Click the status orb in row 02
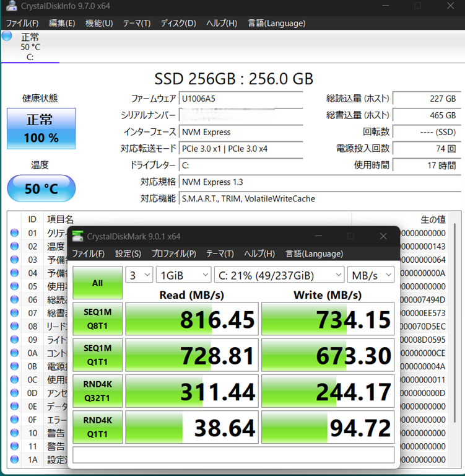 pos(14,246)
